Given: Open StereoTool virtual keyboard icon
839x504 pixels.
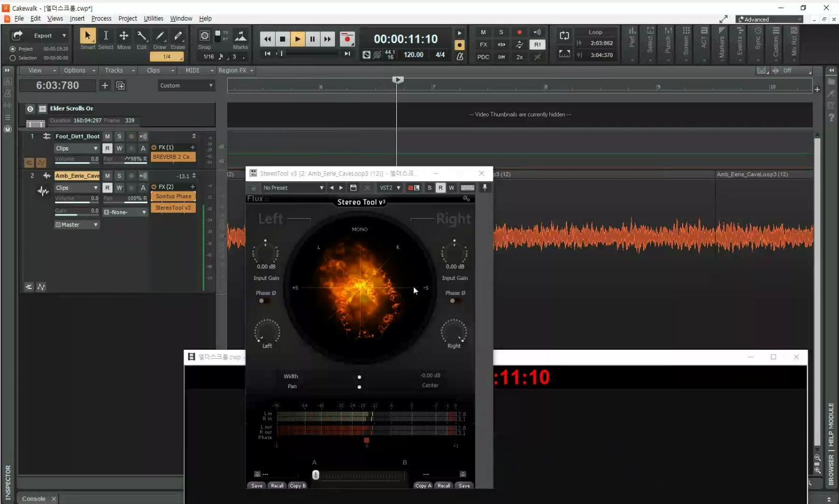Looking at the screenshot, I should [x=468, y=188].
